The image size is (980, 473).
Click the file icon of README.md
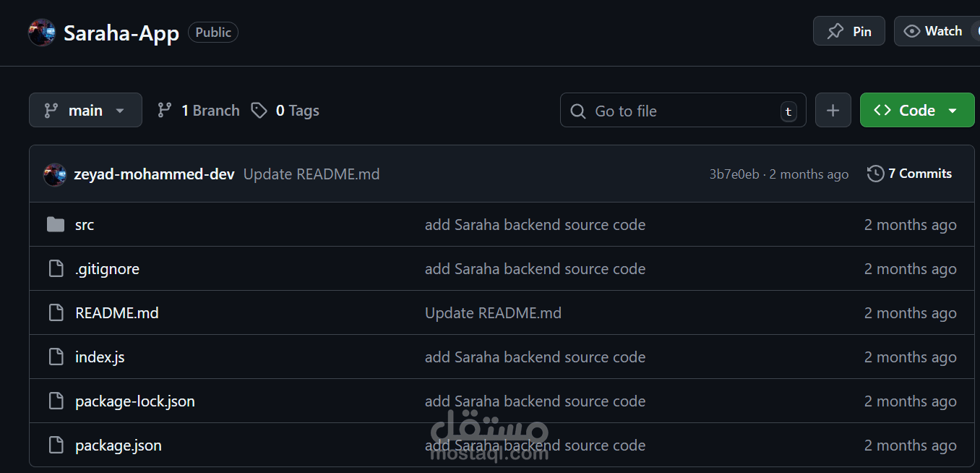click(56, 313)
